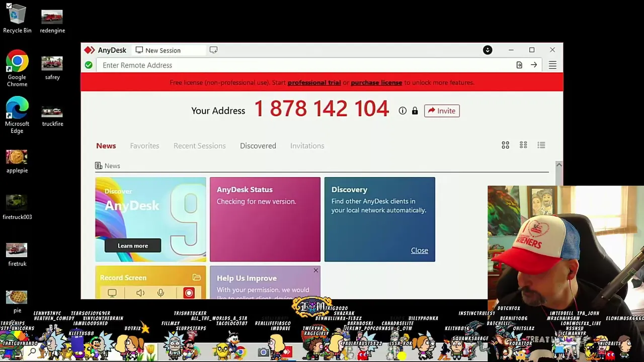Open the Invitations tab

(307, 146)
